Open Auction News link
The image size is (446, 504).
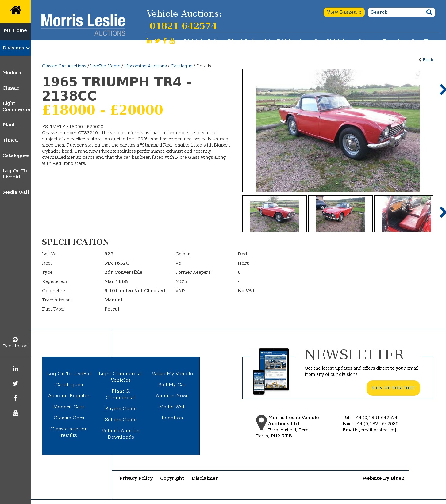[x=172, y=396]
